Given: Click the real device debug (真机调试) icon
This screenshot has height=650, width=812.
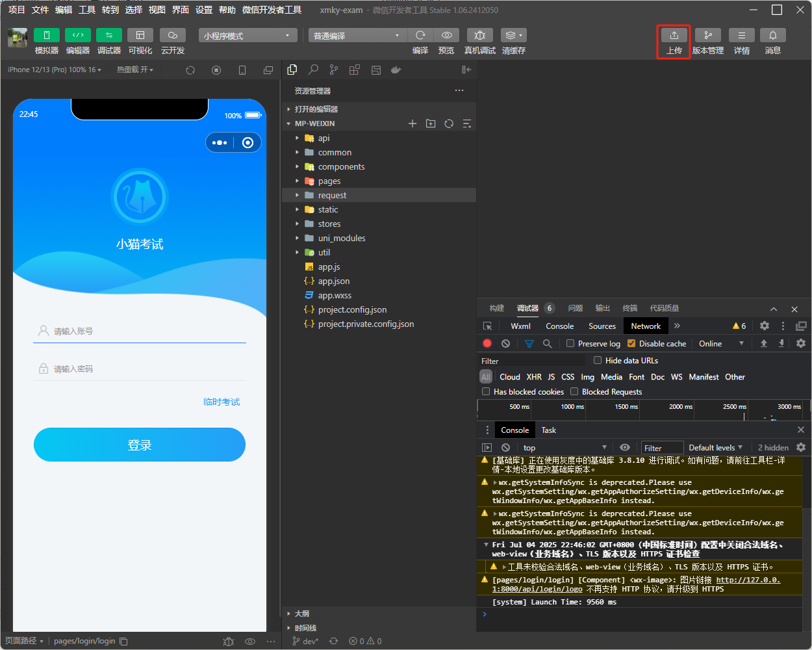Looking at the screenshot, I should pyautogui.click(x=479, y=36).
